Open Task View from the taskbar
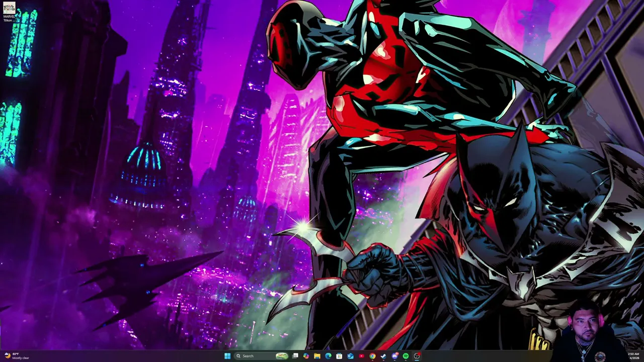 pyautogui.click(x=295, y=356)
